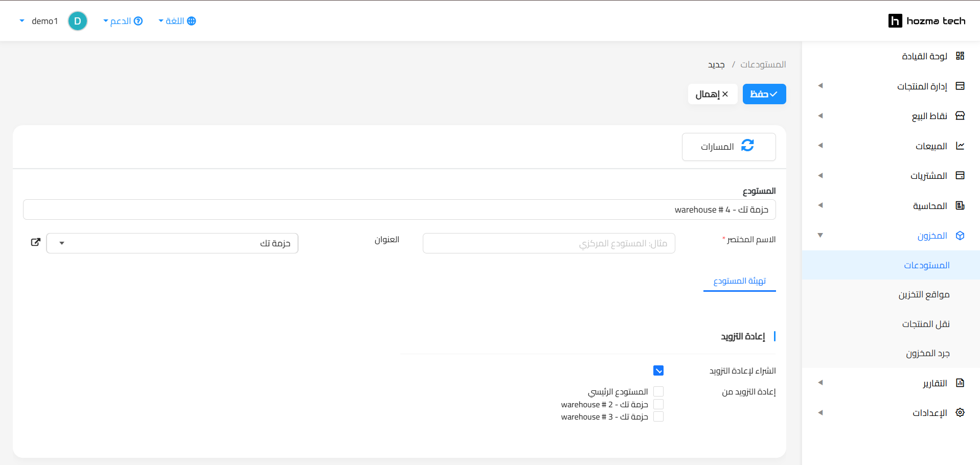Click the reports icon beside التقارير
This screenshot has height=465, width=980.
pos(960,383)
